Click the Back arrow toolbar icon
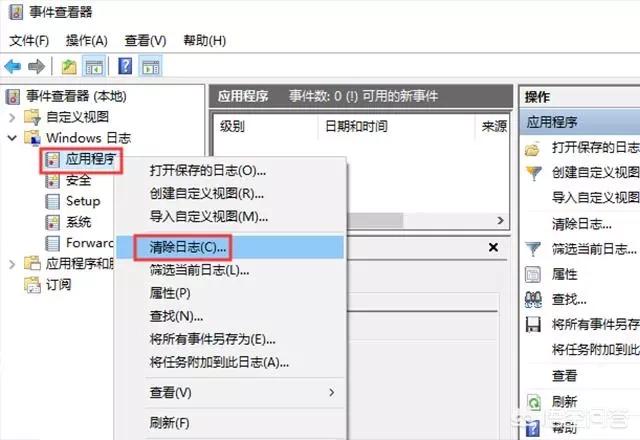The image size is (640, 440). click(x=13, y=67)
